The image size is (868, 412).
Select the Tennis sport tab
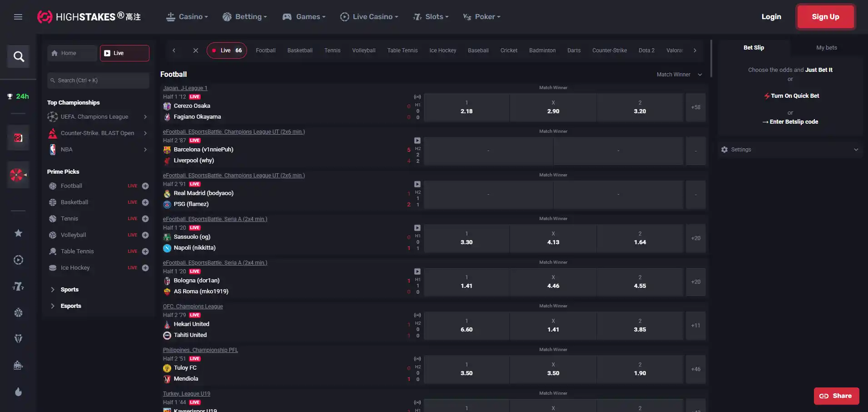click(332, 50)
